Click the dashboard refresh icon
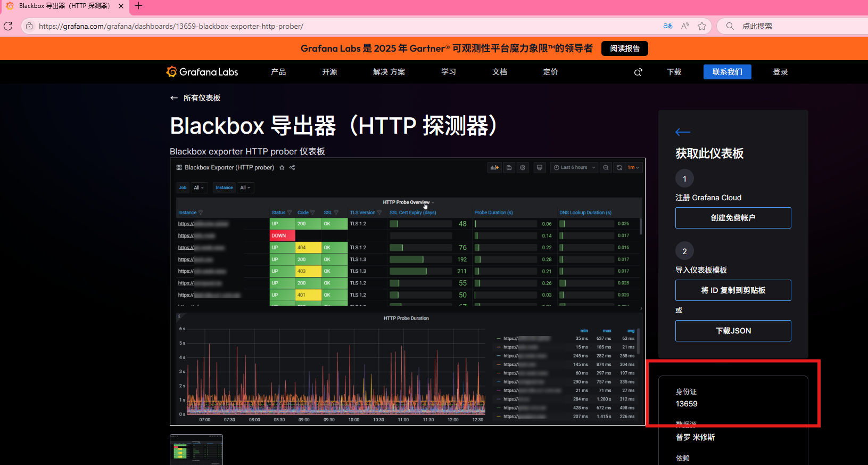This screenshot has height=465, width=868. tap(619, 167)
